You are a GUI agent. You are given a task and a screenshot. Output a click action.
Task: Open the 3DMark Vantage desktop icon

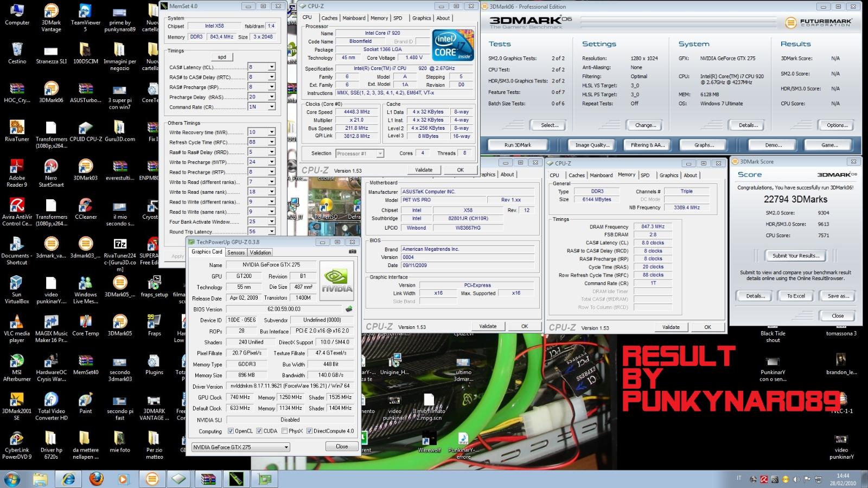point(51,18)
